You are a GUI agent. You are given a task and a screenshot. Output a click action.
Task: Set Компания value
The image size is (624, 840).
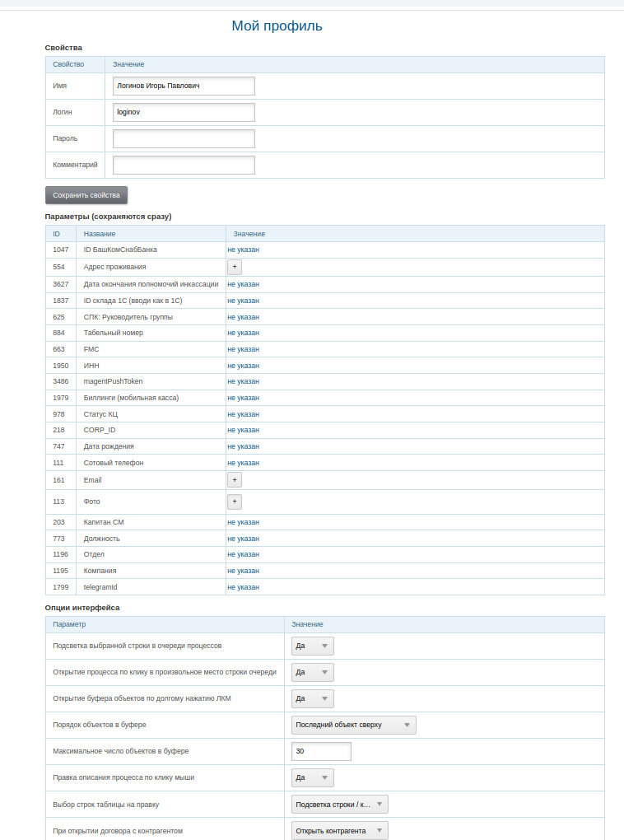pos(243,571)
